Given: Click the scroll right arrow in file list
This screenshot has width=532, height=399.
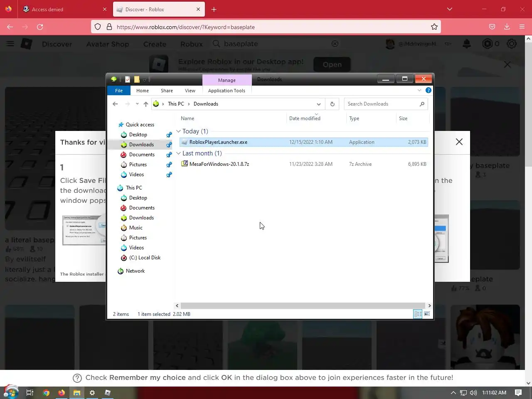Looking at the screenshot, I should coord(429,305).
